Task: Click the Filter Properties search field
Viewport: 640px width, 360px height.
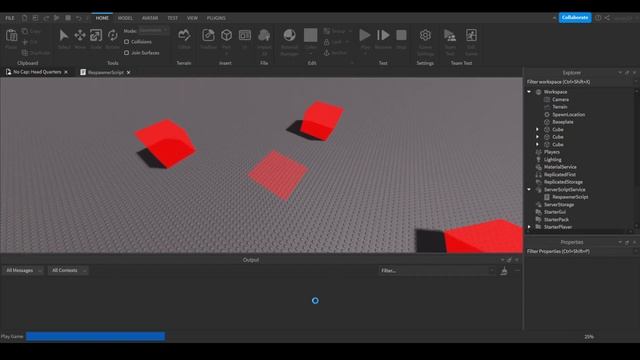Action: coord(581,251)
